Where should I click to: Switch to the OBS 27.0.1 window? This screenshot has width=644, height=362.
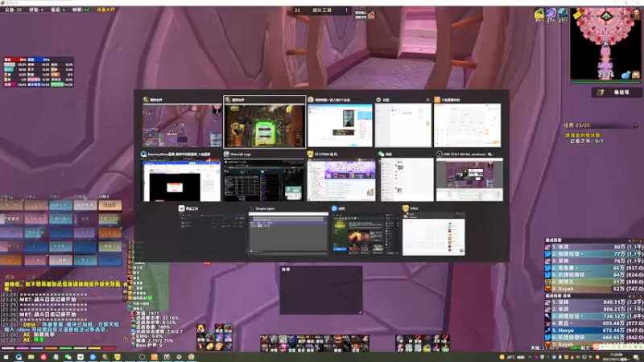point(469,180)
